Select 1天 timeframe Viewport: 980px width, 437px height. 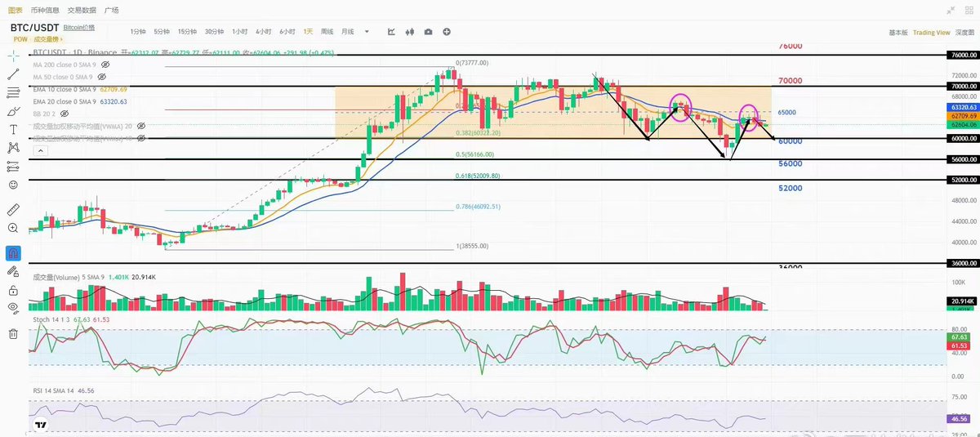tap(308, 31)
